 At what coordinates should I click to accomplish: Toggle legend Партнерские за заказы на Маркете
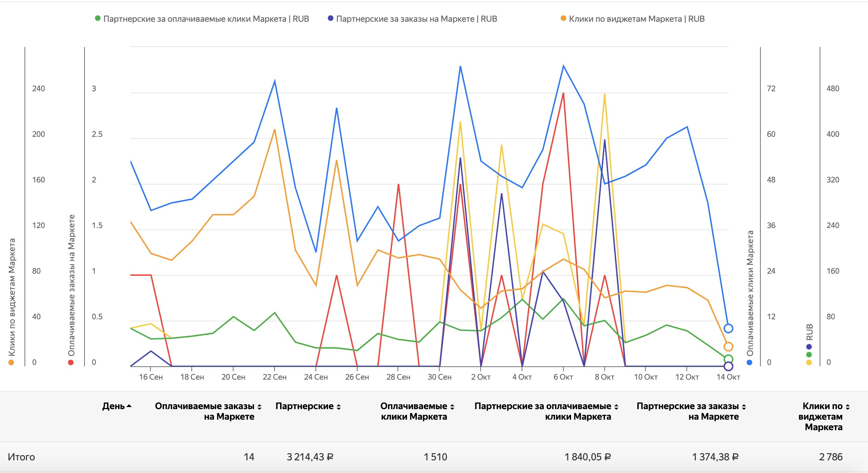pos(416,19)
